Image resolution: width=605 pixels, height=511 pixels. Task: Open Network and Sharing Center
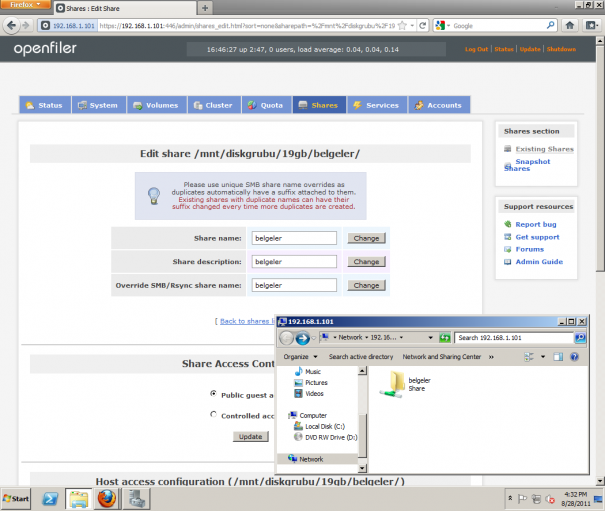(442, 357)
